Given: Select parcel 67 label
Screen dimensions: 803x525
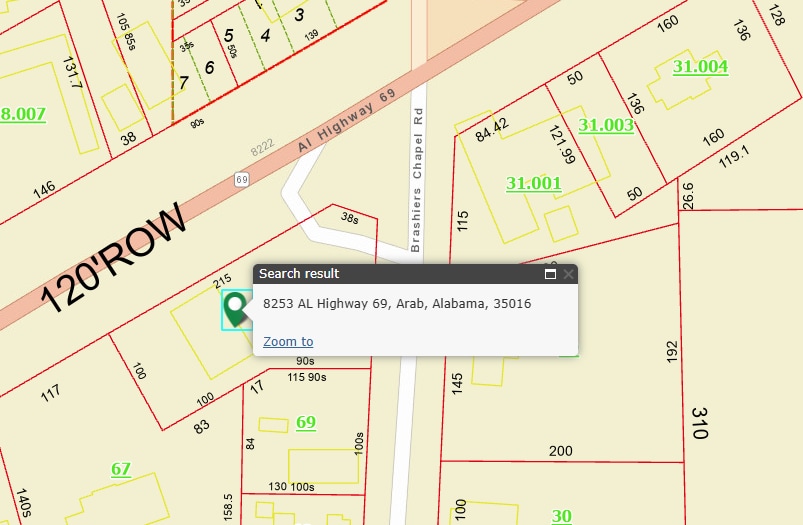Looking at the screenshot, I should pyautogui.click(x=121, y=468).
